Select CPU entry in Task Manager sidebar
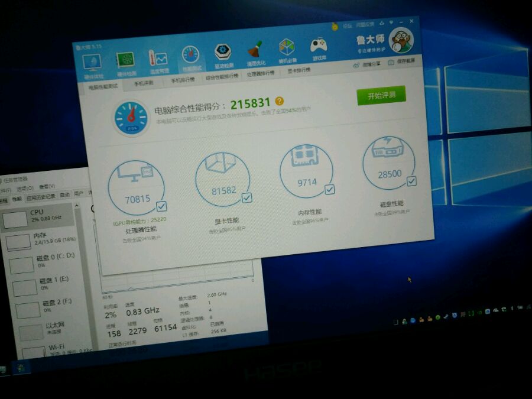532x399 pixels. (x=37, y=217)
